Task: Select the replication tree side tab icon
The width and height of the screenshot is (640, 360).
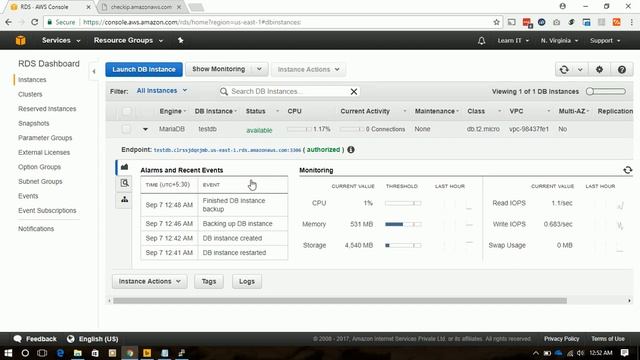Action: click(124, 200)
